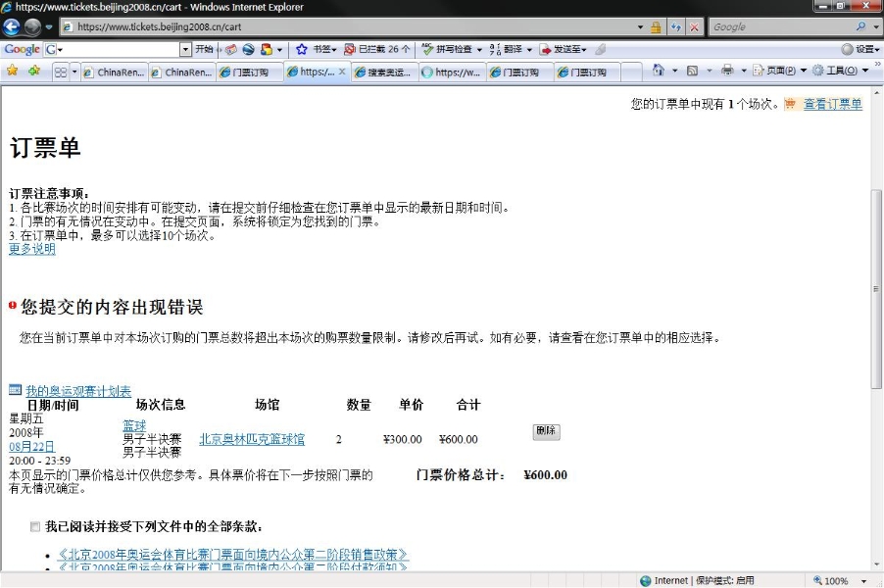Click the shopping cart icon near 查看订票单
Viewport: 884px width, 588px height.
coord(790,104)
